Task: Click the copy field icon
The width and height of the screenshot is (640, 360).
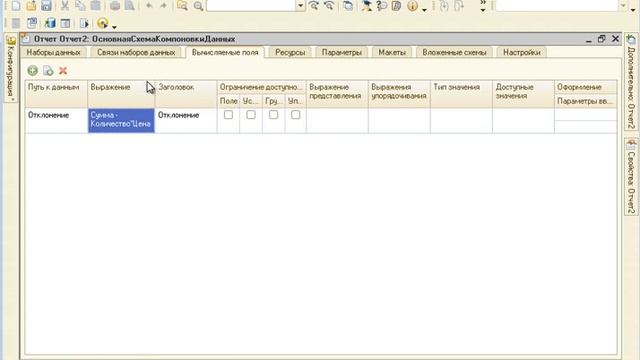Action: 48,71
